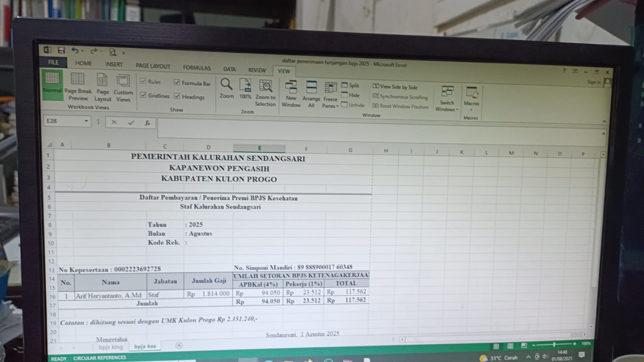Screen dimensions: 644x362
Task: Open the Undo history dropdown arrow
Action: pyautogui.click(x=82, y=51)
